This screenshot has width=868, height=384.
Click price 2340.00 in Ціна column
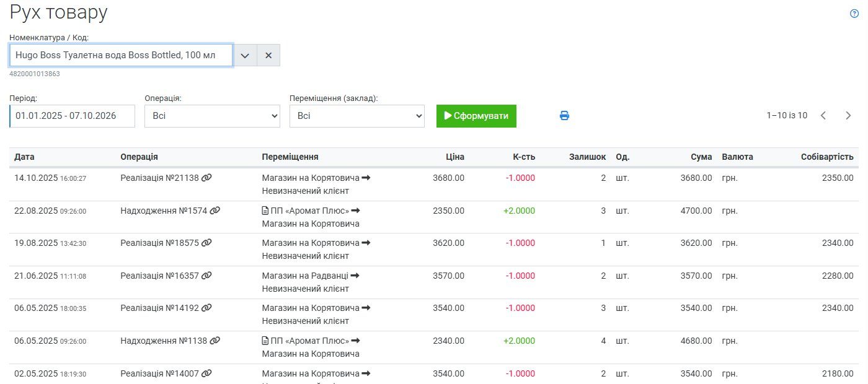tap(448, 341)
